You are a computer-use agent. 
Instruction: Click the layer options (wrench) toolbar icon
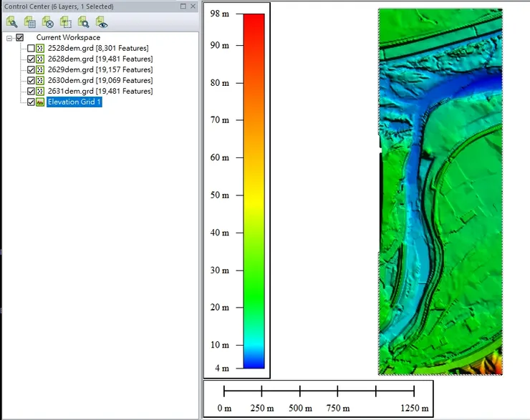[11, 22]
